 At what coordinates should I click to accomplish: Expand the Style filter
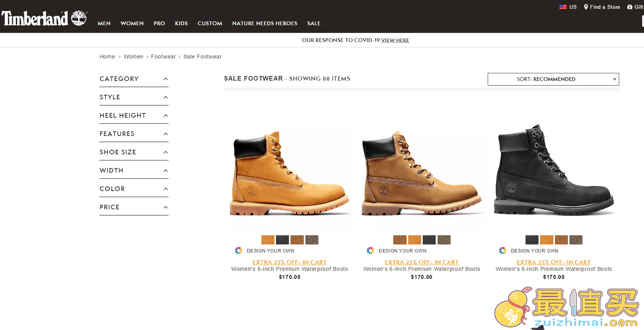(x=134, y=97)
